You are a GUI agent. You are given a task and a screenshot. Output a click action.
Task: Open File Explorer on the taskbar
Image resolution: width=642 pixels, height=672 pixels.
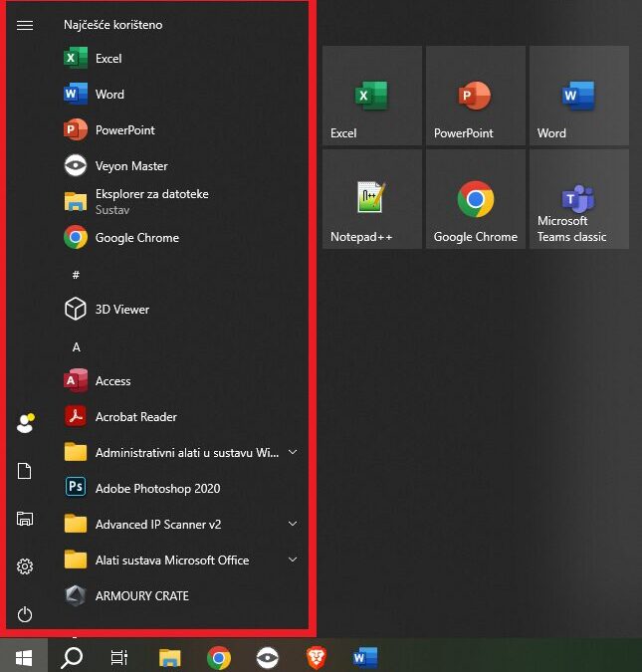[x=170, y=657]
